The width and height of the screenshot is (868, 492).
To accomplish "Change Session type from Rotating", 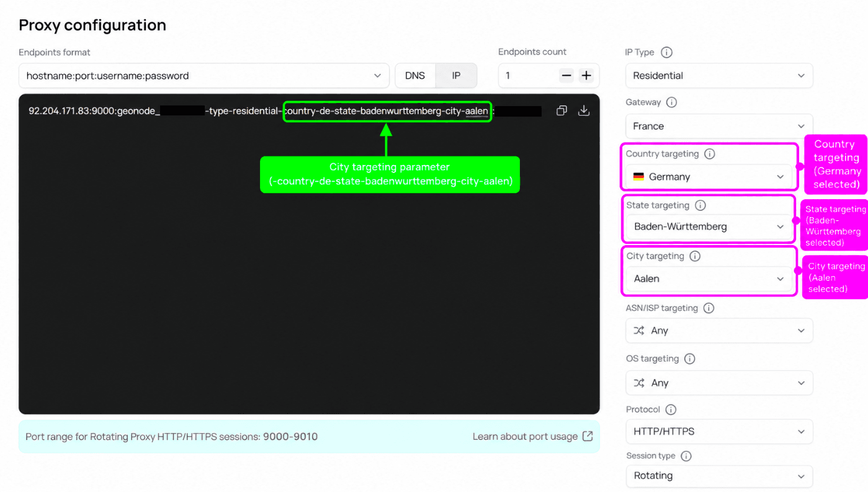I will (x=719, y=476).
